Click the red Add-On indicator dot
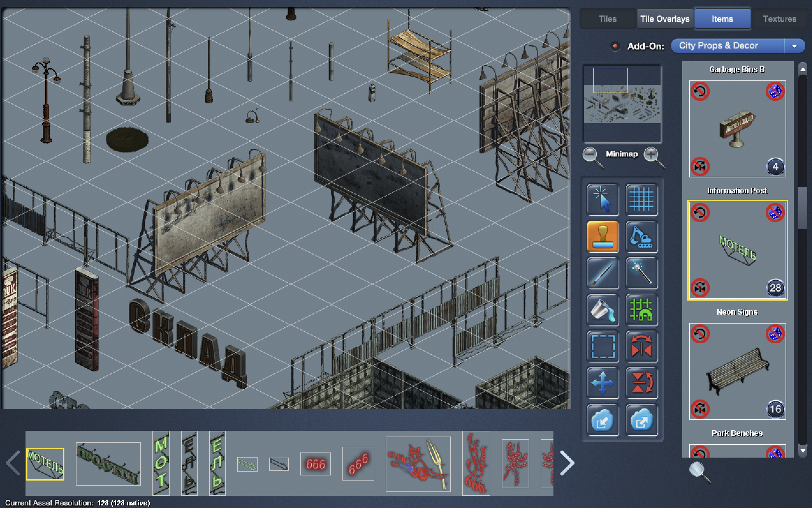The image size is (812, 508). (x=615, y=46)
